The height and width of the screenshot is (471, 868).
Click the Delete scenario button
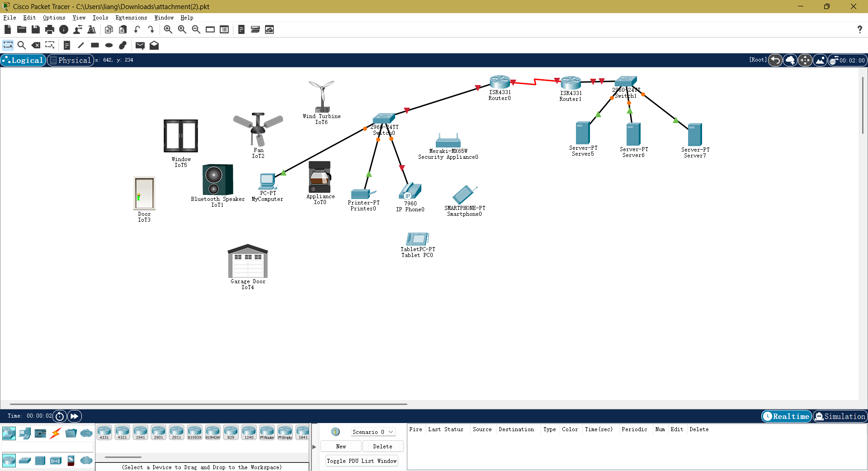[382, 446]
